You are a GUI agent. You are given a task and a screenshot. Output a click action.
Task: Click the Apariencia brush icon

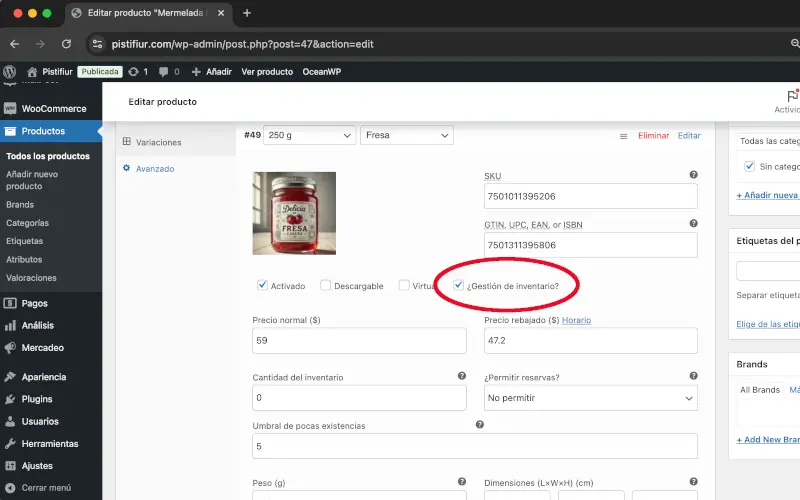(10, 377)
